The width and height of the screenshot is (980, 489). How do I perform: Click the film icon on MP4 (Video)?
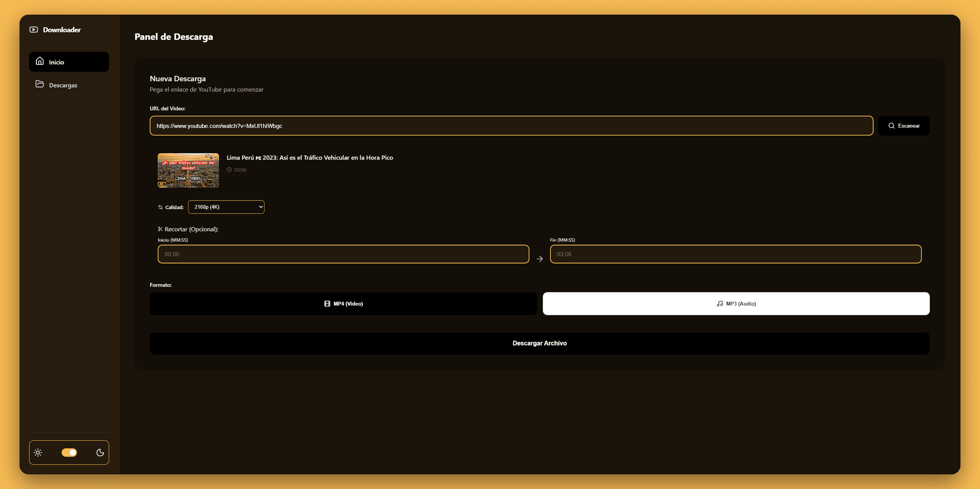327,303
